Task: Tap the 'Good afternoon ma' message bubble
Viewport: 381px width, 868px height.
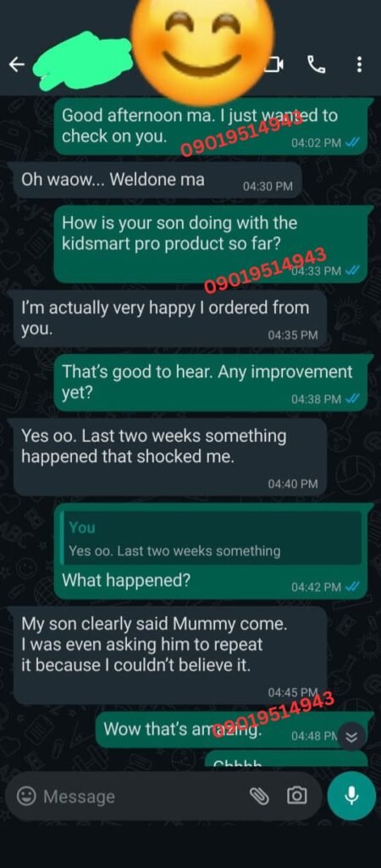Action: click(x=210, y=126)
